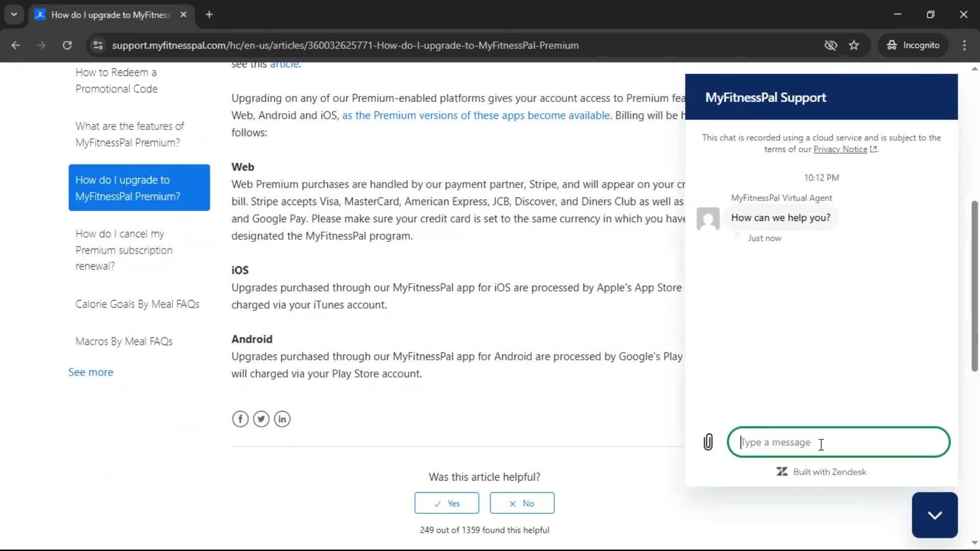980x551 pixels.
Task: Focus the 'Type a message' chat field
Action: (838, 442)
